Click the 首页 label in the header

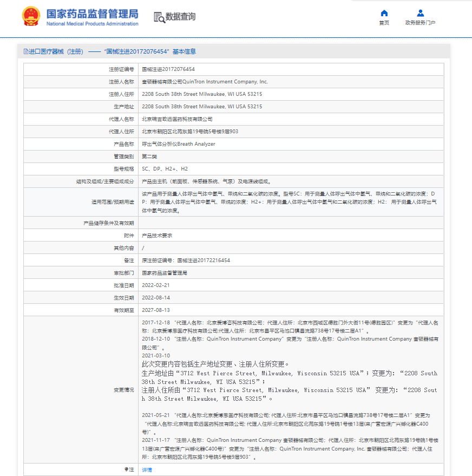384,23
